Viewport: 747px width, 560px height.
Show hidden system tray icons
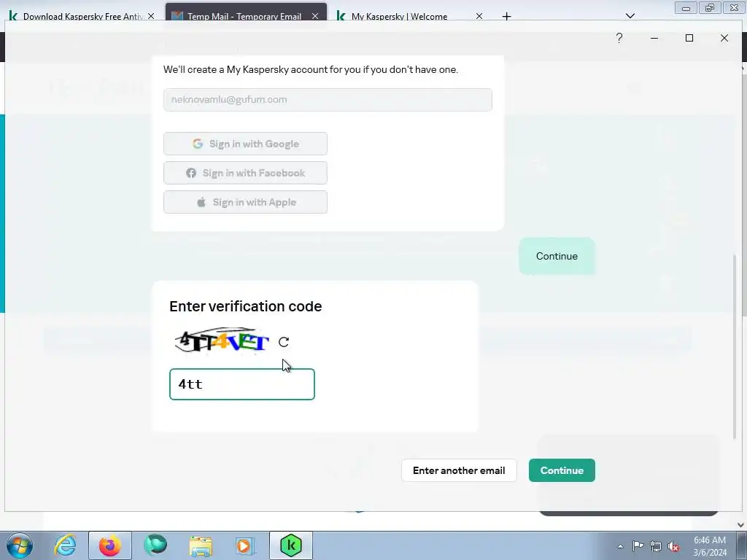click(x=620, y=546)
